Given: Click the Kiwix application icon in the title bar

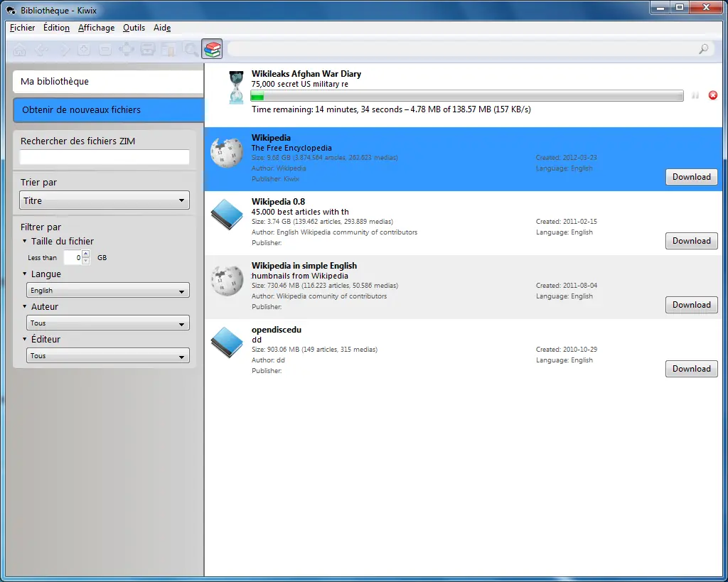Looking at the screenshot, I should pos(11,10).
